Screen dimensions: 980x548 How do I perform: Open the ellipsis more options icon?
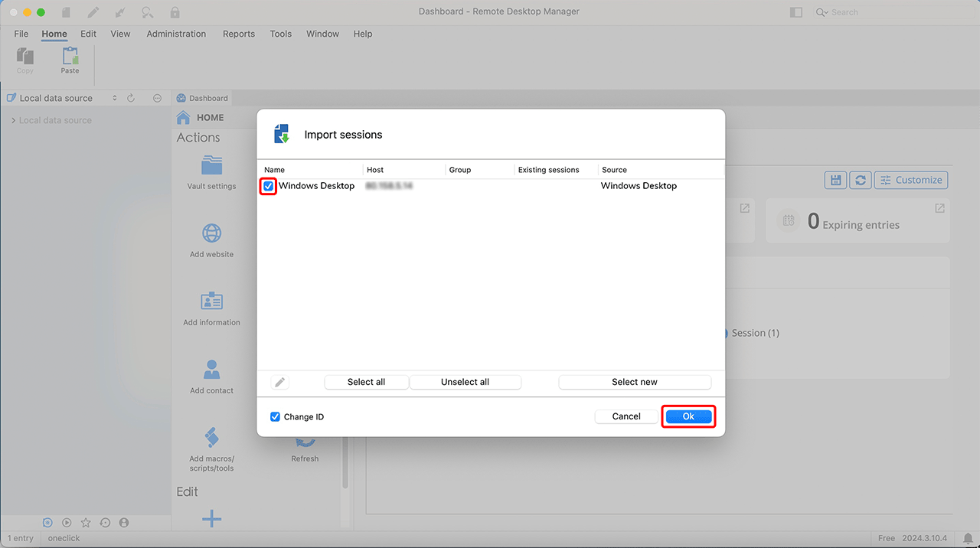coord(157,98)
